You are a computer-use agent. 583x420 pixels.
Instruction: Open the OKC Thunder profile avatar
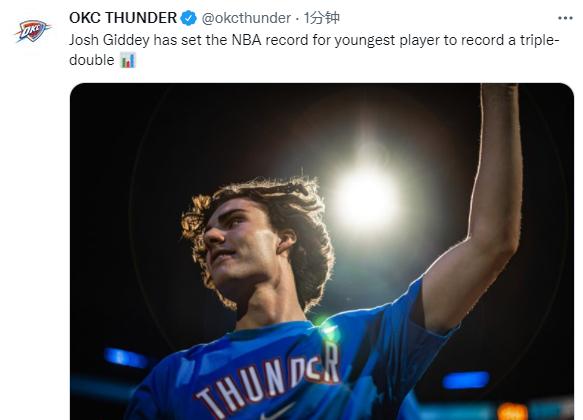point(33,31)
